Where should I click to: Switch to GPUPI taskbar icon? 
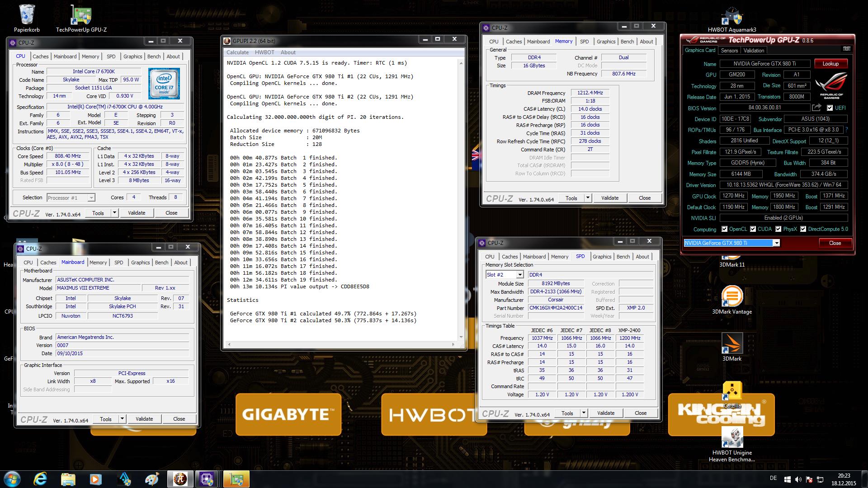pyautogui.click(x=180, y=479)
